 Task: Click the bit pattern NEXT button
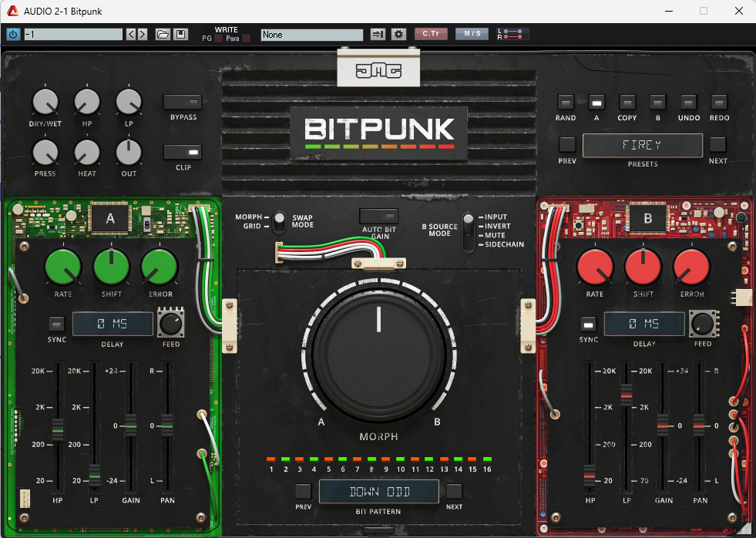(454, 491)
